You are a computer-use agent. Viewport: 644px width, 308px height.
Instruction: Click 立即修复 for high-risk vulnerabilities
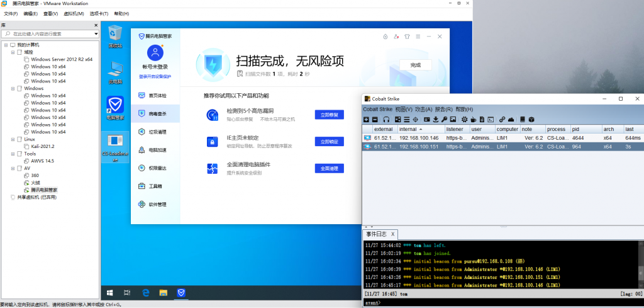coord(330,115)
